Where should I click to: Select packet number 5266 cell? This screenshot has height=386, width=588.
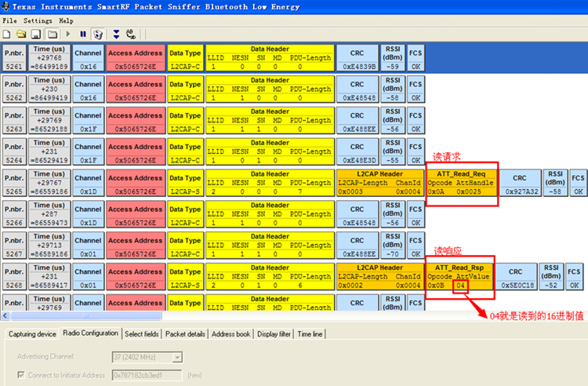tap(14, 214)
